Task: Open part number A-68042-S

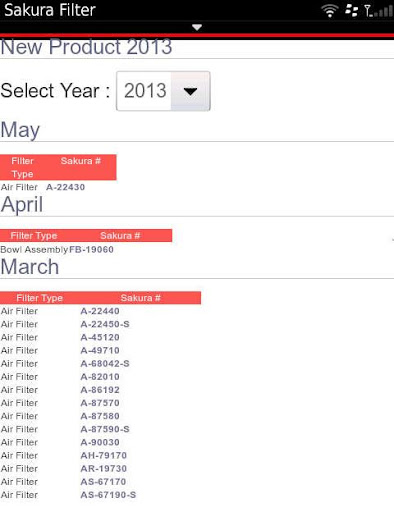Action: (x=105, y=363)
